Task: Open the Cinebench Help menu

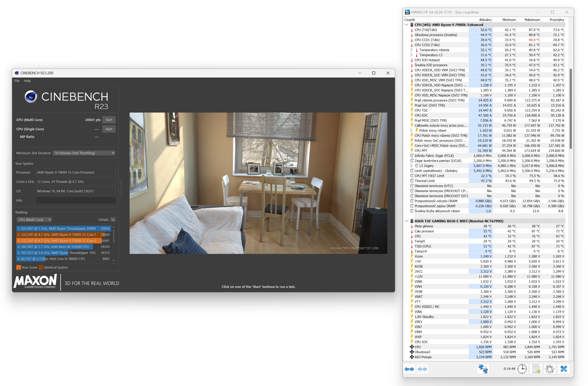Action: tap(27, 81)
